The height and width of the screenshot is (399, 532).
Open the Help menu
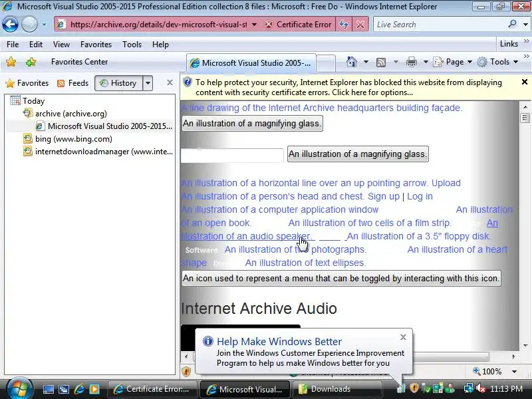(x=160, y=45)
